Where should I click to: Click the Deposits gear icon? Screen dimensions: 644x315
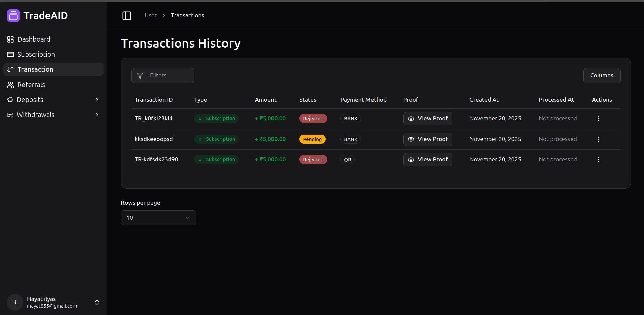(x=10, y=100)
